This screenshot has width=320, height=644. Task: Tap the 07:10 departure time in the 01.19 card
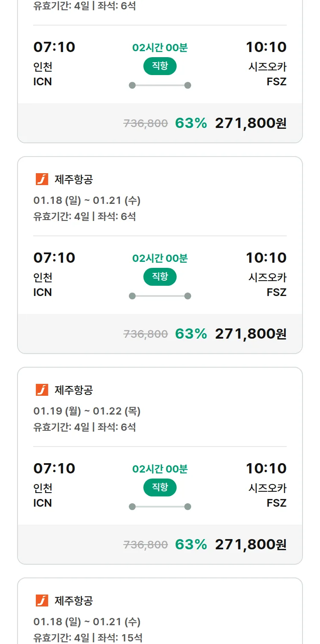[54, 468]
